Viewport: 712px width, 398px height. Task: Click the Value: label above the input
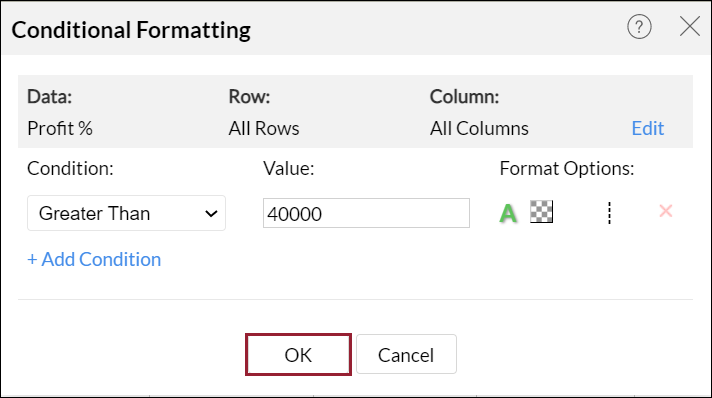click(x=289, y=169)
